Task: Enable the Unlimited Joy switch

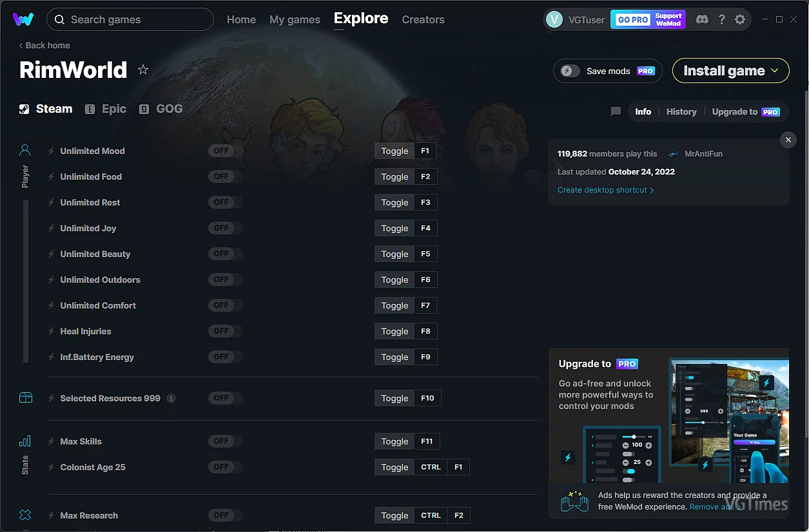Action: click(225, 228)
